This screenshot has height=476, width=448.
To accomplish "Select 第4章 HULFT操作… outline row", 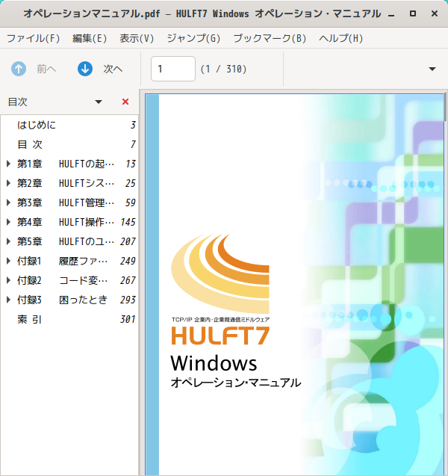I will 69,222.
